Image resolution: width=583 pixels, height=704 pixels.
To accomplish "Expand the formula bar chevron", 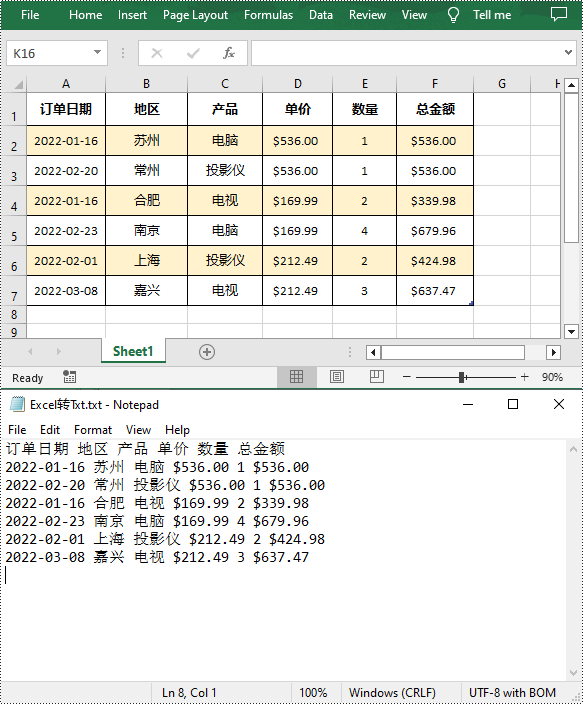I will (568, 53).
